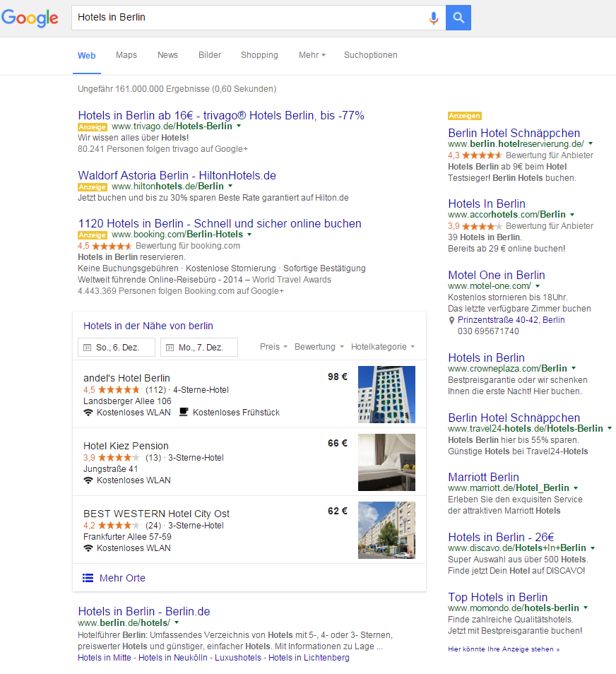Click Prinzenstraße 40-42, Berlin address link
The width and height of the screenshot is (616, 674).
[x=511, y=320]
